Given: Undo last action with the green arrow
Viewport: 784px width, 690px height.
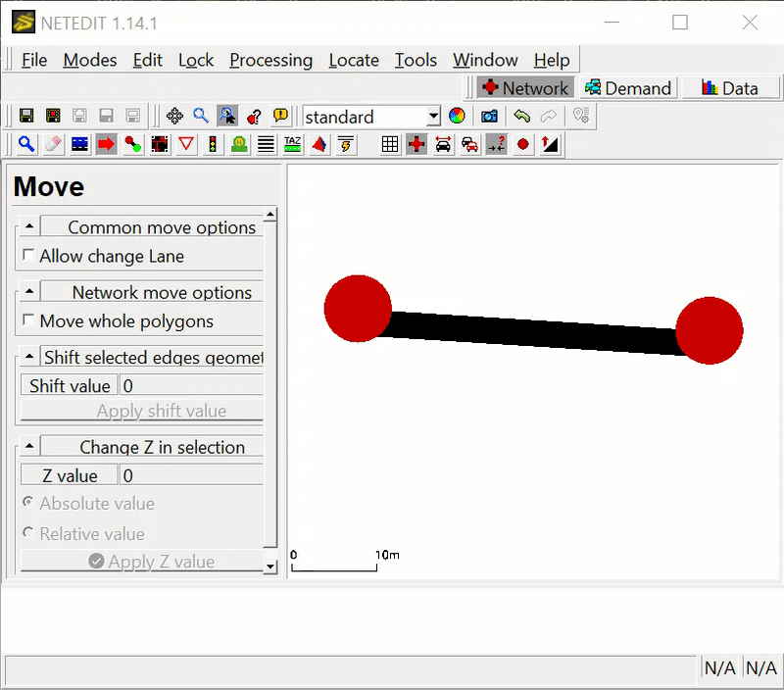Looking at the screenshot, I should coord(522,116).
